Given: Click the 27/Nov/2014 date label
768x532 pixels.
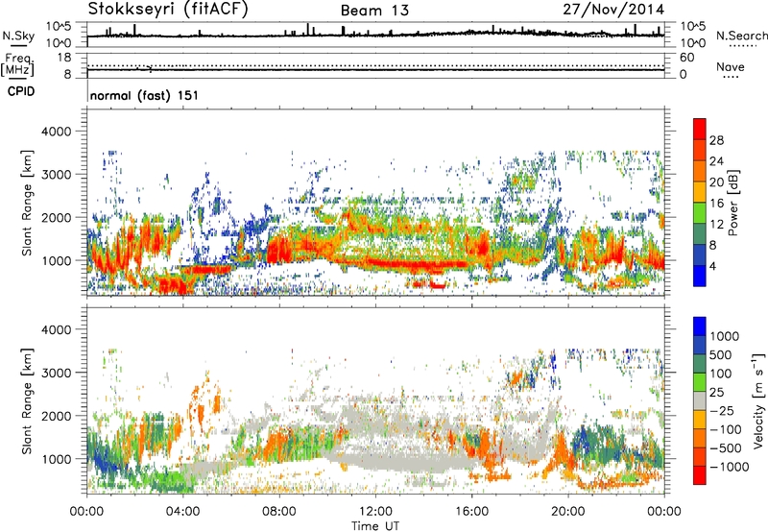Looking at the screenshot, I should click(613, 10).
